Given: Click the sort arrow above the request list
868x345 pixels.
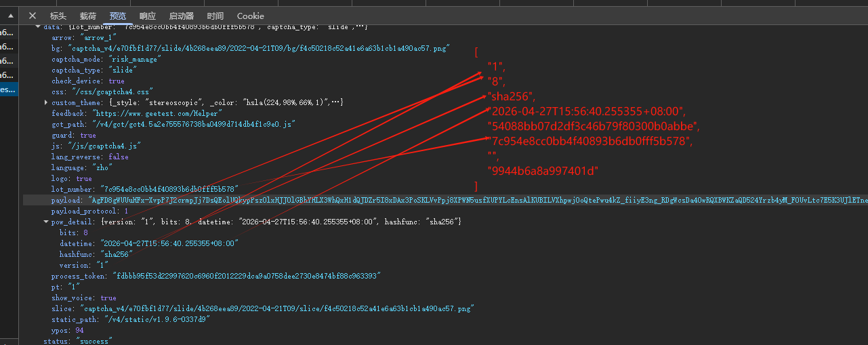Looking at the screenshot, I should pyautogui.click(x=10, y=15).
